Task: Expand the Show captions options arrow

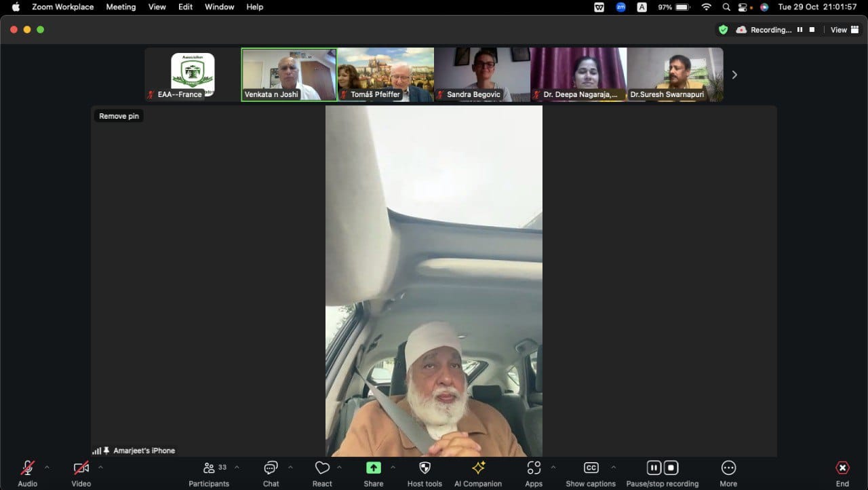Action: tap(613, 467)
